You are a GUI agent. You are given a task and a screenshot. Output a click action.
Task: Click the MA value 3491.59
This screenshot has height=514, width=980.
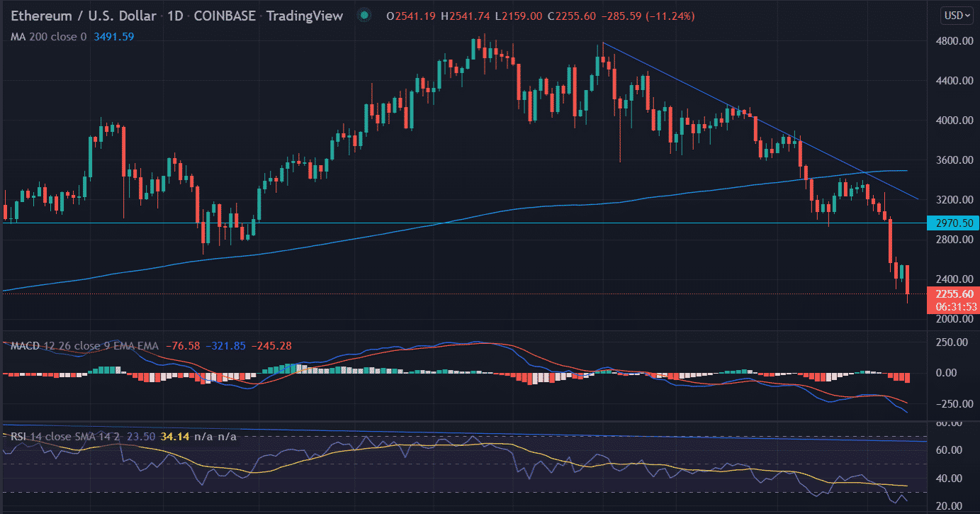click(x=116, y=36)
